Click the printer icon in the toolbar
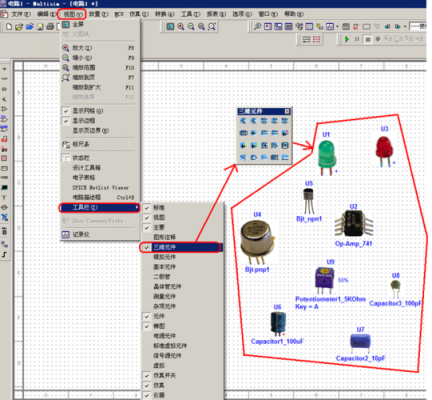 (50, 26)
